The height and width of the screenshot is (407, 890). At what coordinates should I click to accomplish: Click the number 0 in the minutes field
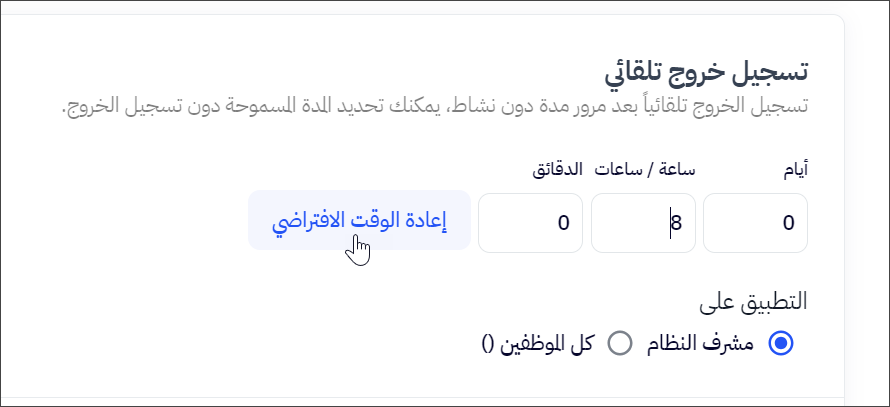click(563, 224)
